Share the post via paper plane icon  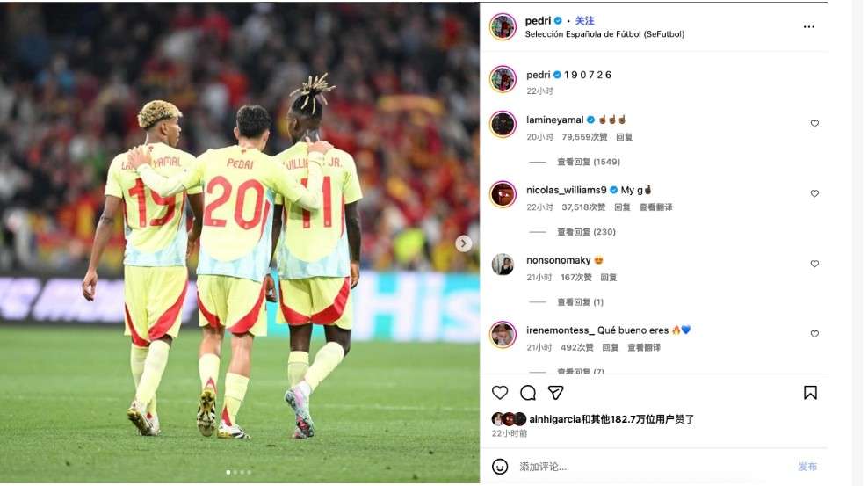coord(555,393)
